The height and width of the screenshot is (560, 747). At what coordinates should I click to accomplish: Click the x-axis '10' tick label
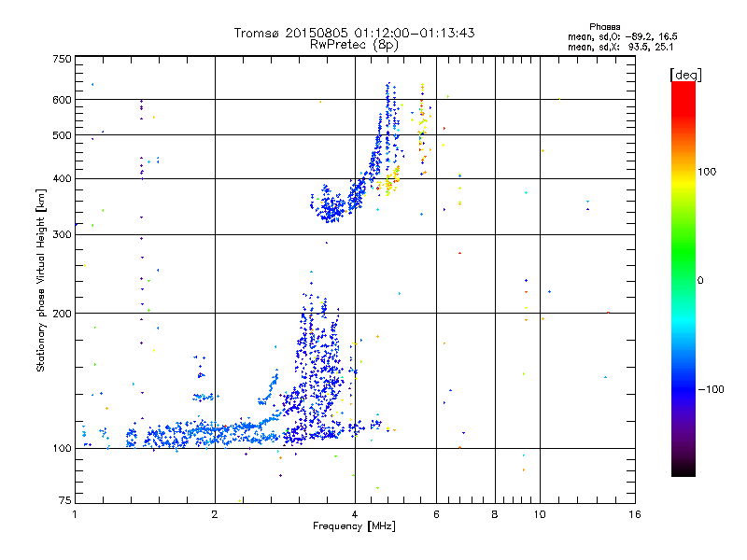pos(540,514)
